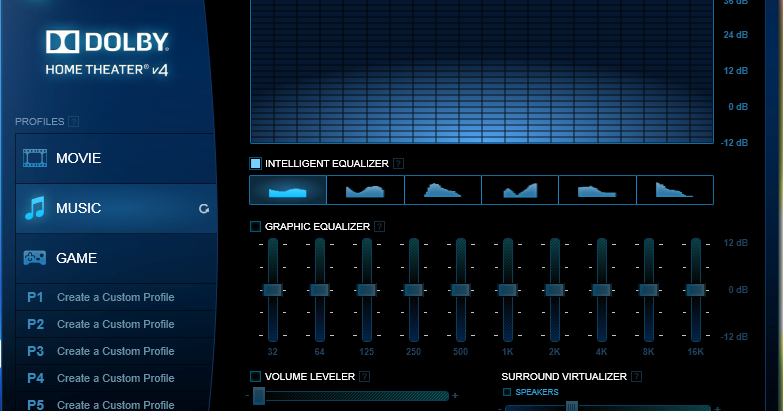Select the first flat Intelligent Equalizer preset
Image resolution: width=783 pixels, height=411 pixels.
[x=288, y=190]
